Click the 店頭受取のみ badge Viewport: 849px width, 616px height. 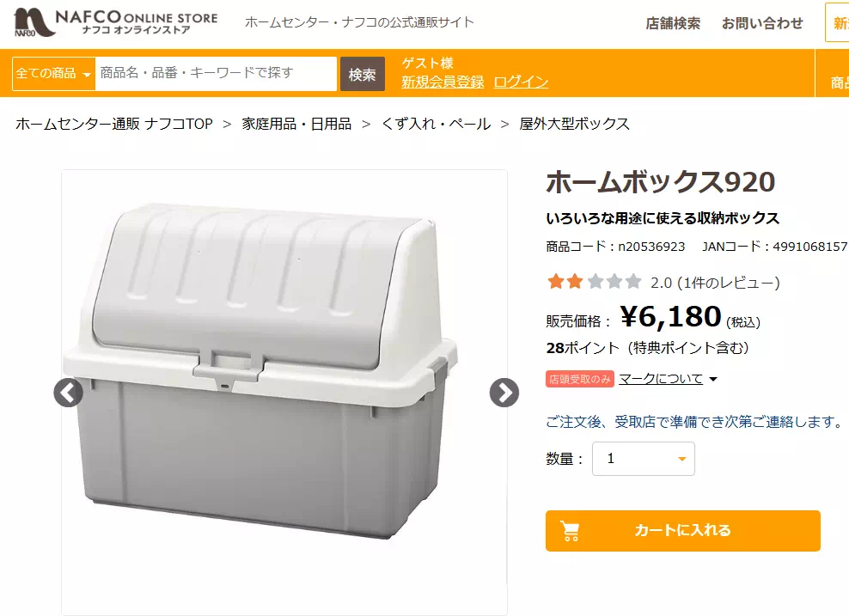(579, 379)
